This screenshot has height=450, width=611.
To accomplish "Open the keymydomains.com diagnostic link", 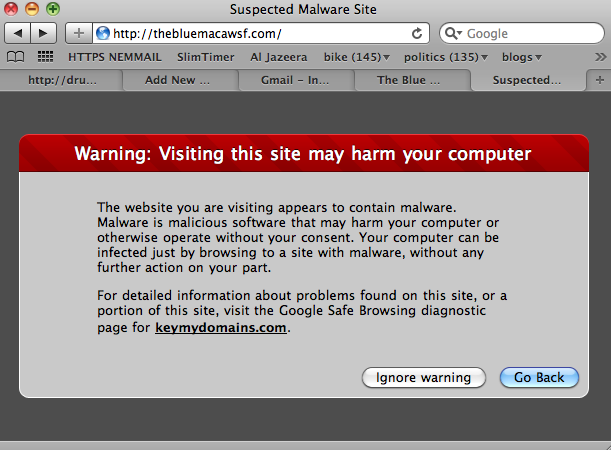I will [221, 328].
